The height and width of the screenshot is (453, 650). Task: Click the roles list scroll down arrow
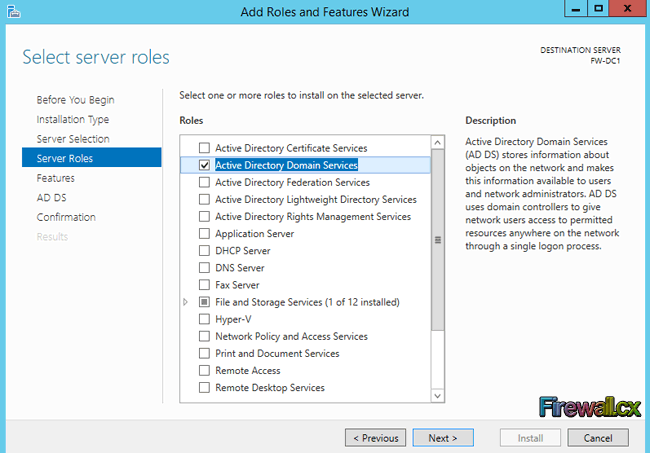(x=437, y=396)
